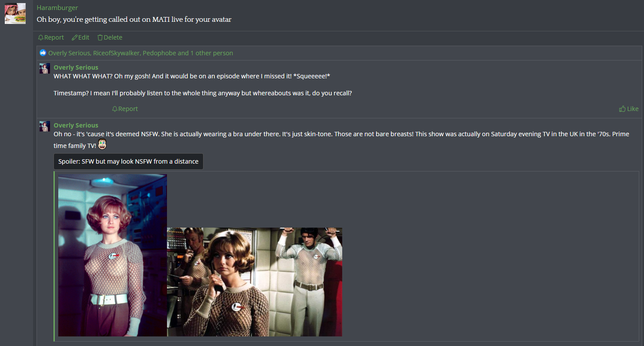Edit the post using pencil icon
This screenshot has width=644, height=346.
tap(80, 37)
